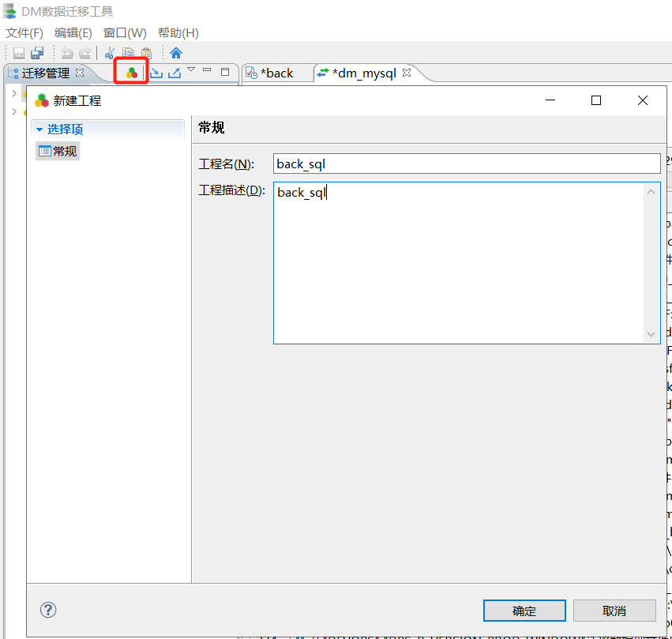The width and height of the screenshot is (672, 639).
Task: Click the Save All toolbar icon
Action: tap(37, 53)
